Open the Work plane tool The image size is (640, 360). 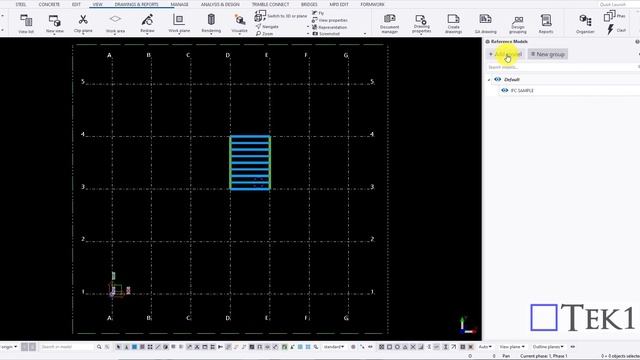pyautogui.click(x=179, y=24)
